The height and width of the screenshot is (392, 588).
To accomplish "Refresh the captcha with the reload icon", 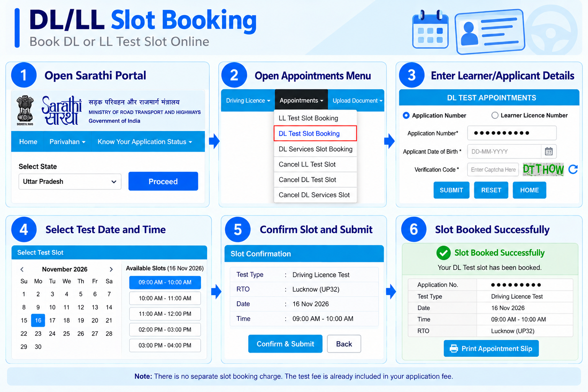I will pos(573,169).
